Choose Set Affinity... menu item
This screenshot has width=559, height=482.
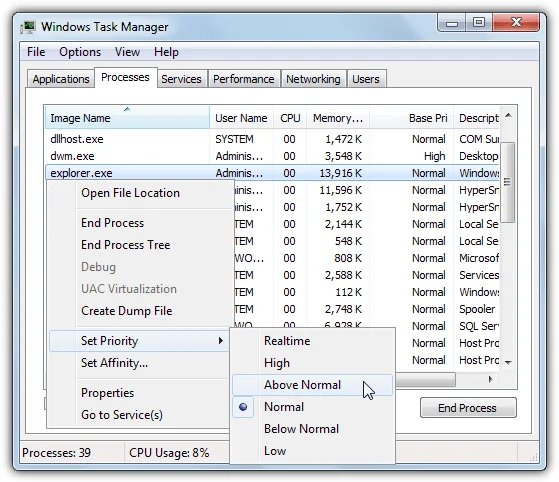pos(139,363)
